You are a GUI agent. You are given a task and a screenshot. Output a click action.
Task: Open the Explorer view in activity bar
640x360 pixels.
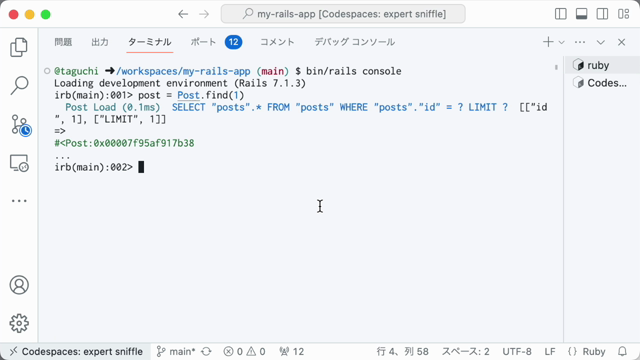click(x=19, y=47)
